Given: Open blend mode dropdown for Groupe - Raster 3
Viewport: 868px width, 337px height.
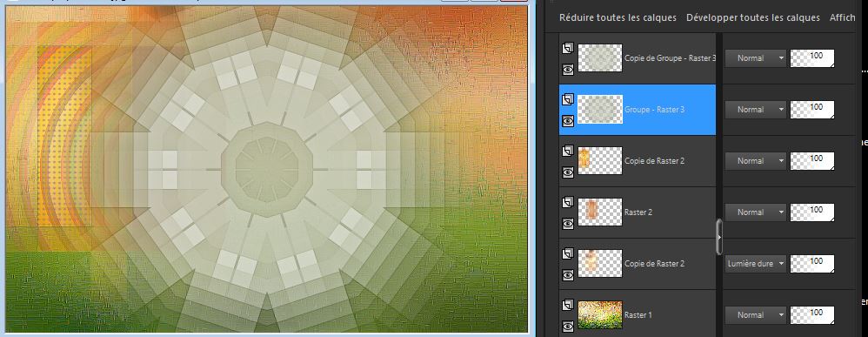Looking at the screenshot, I should (755, 110).
